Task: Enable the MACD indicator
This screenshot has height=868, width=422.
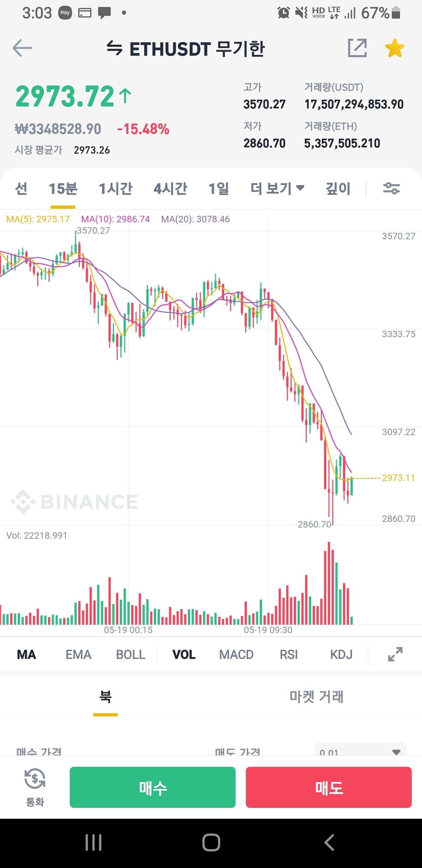Action: pos(236,654)
